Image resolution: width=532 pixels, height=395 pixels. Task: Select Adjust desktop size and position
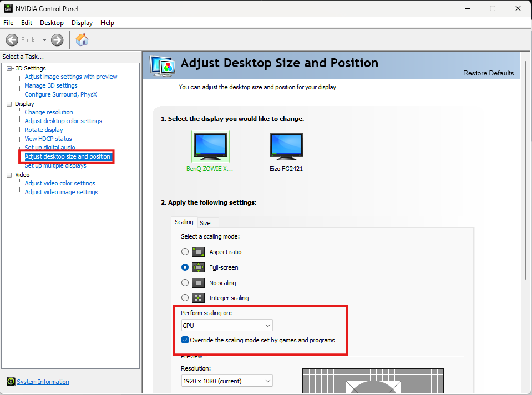[x=68, y=156]
